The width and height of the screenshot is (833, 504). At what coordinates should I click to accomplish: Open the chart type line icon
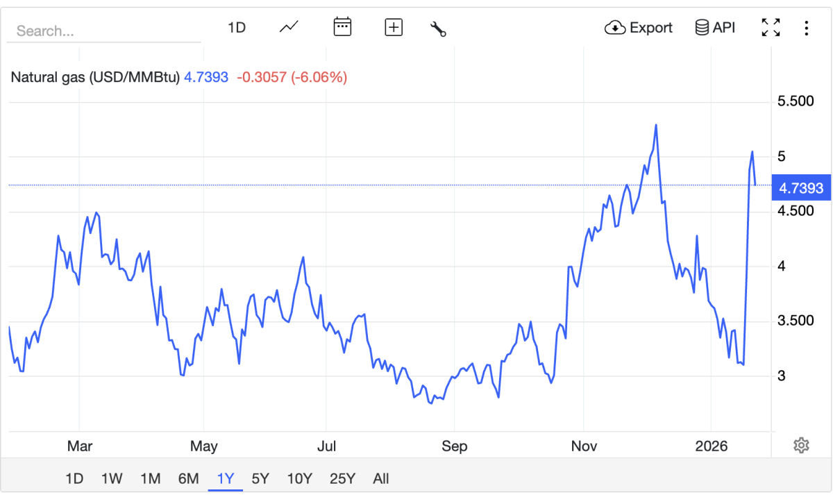289,28
